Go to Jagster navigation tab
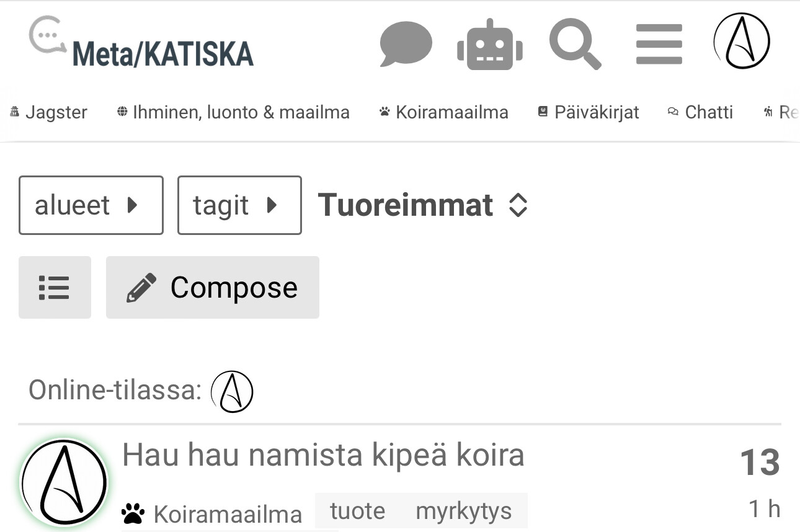 click(x=48, y=112)
